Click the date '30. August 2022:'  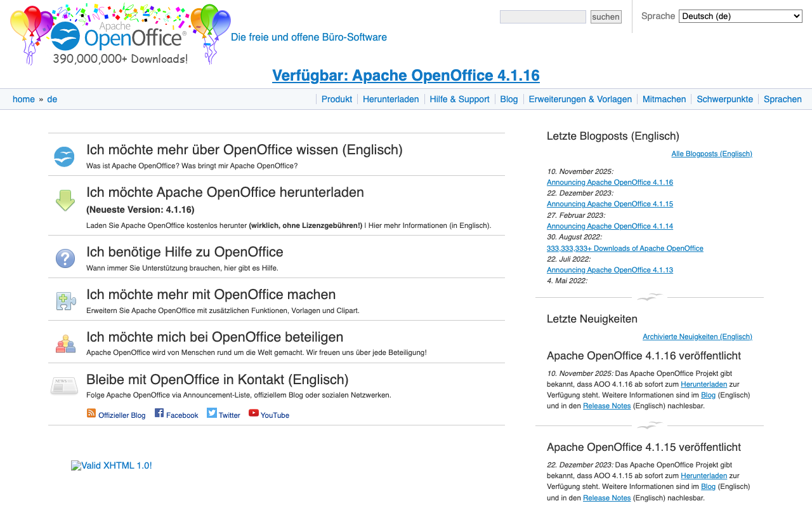(x=574, y=237)
